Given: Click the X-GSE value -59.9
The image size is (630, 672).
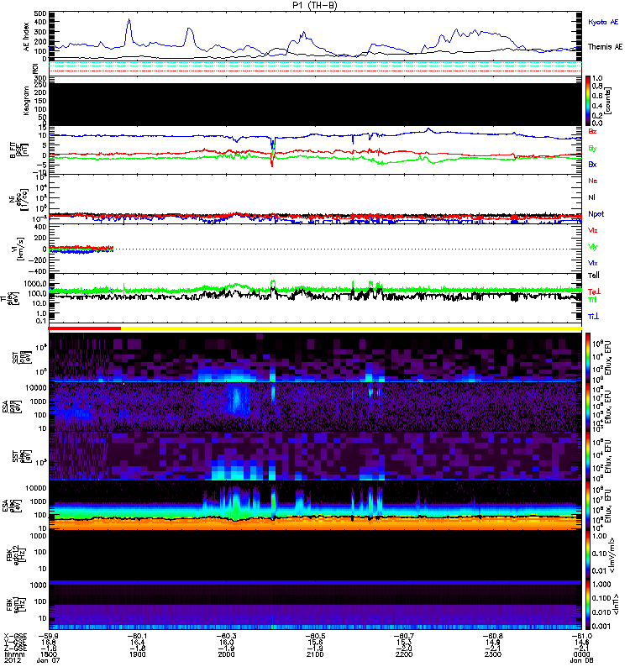Looking at the screenshot, I should pos(48,636).
